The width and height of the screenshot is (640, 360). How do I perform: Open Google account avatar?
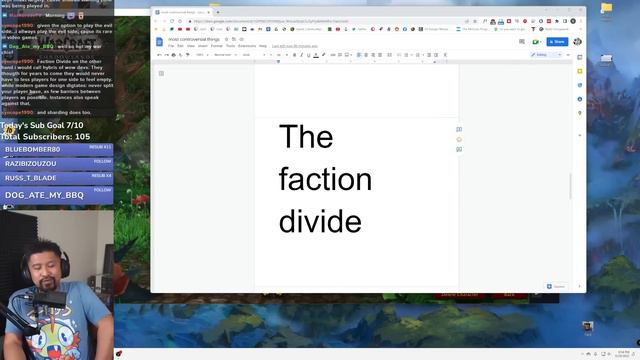coord(577,42)
